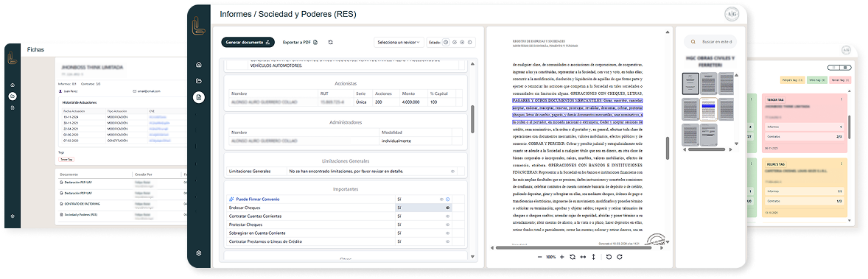Toggle eye icon on Contratar Cuentas Corrientes row
868x279 pixels.
[x=448, y=216]
